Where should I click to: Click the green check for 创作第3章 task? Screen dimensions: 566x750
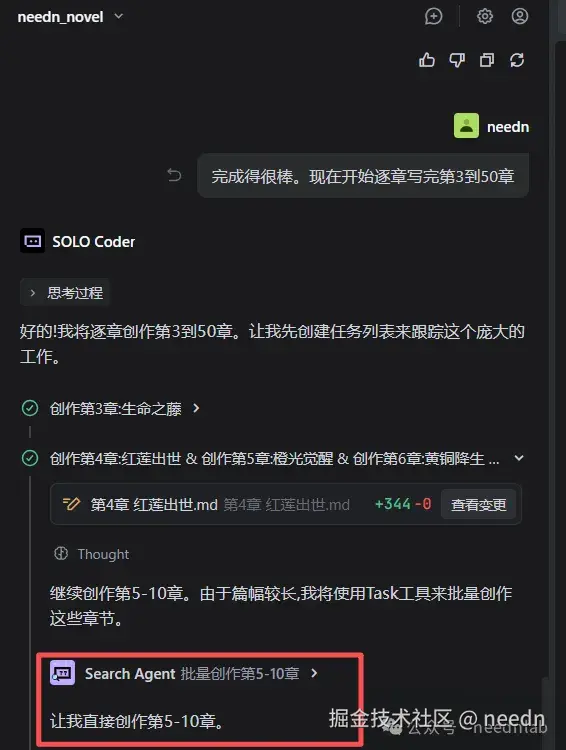tap(30, 408)
